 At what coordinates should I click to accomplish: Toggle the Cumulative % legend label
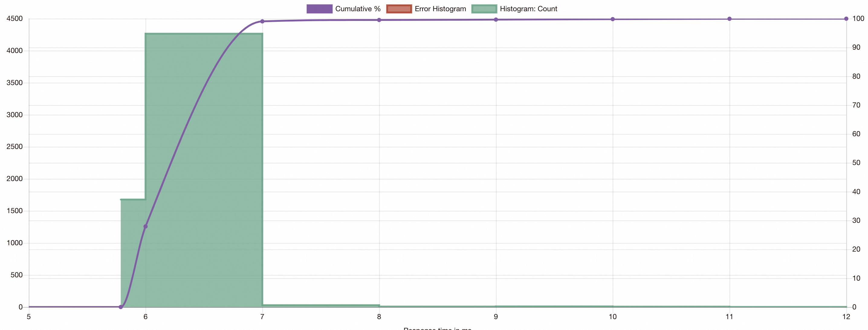[358, 9]
